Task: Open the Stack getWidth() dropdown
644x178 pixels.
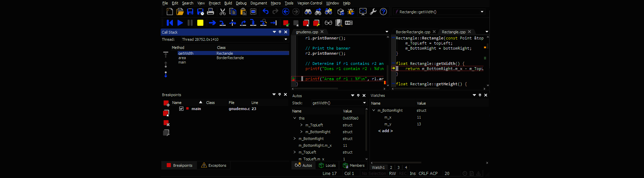Action: 364,103
